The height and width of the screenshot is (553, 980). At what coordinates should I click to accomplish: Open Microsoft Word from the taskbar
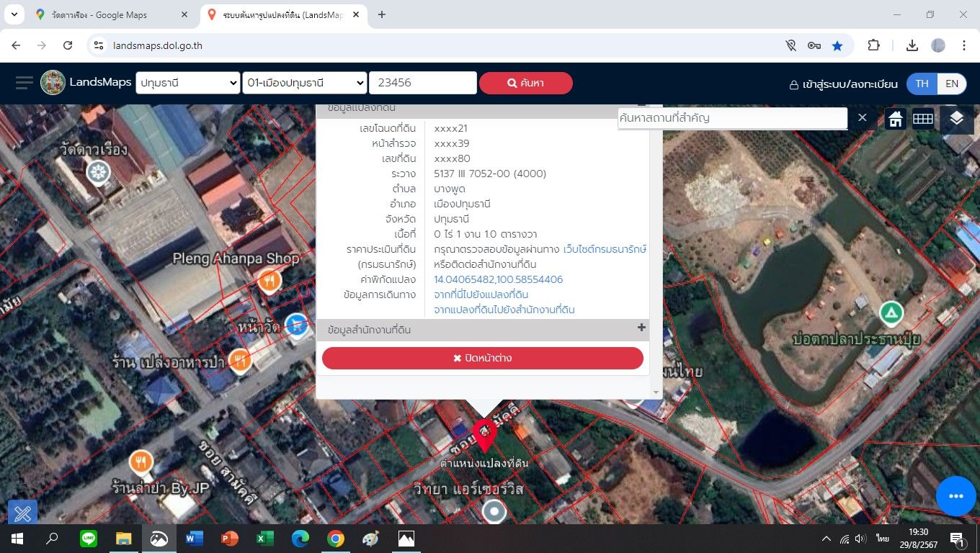(195, 539)
